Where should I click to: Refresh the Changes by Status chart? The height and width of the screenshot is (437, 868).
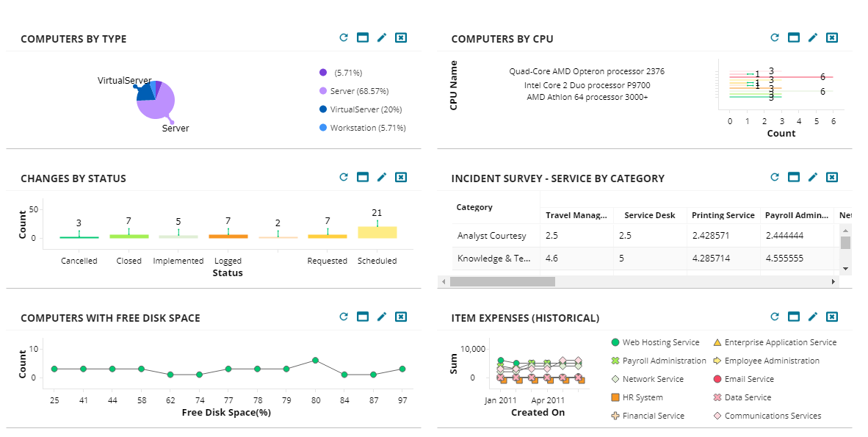pos(343,177)
